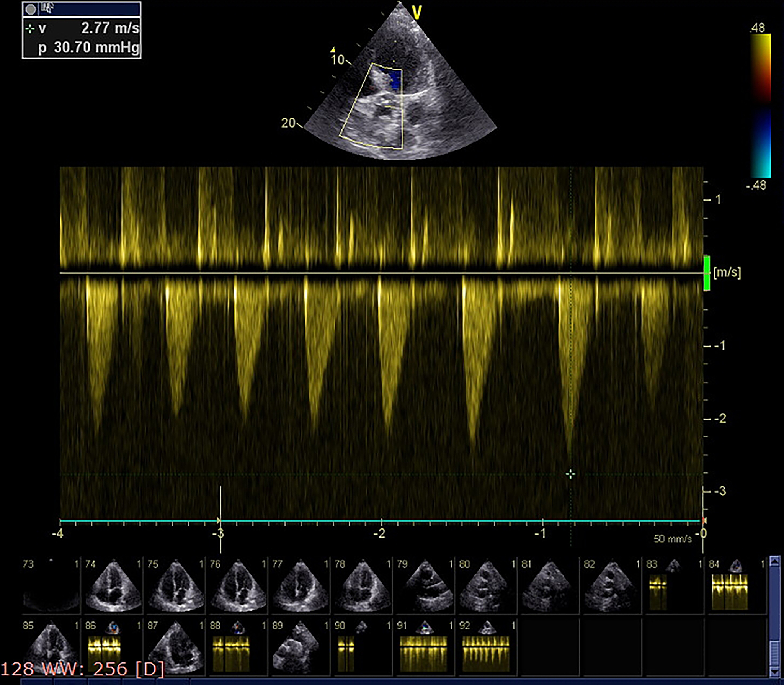
Task: Click the gray circle icon in measurement box
Action: (31, 9)
